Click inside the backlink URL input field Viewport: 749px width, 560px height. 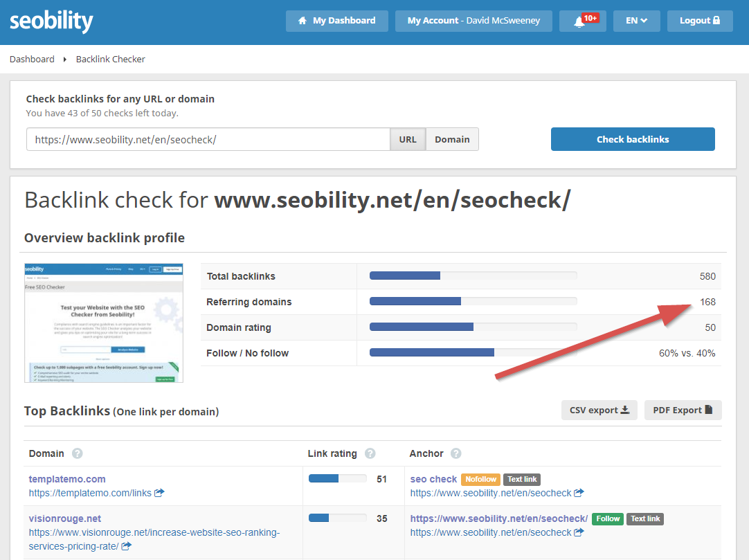click(x=208, y=138)
